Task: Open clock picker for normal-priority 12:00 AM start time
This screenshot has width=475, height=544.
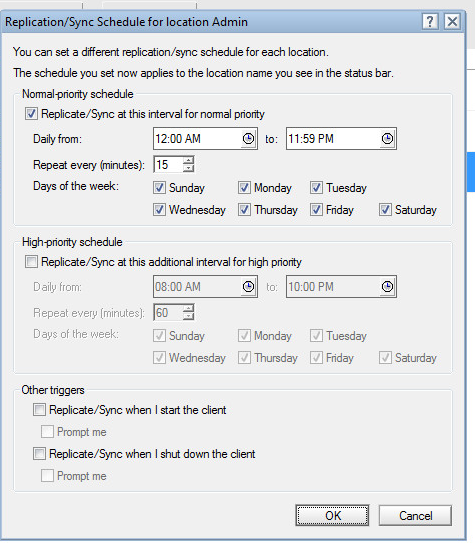Action: [x=248, y=139]
